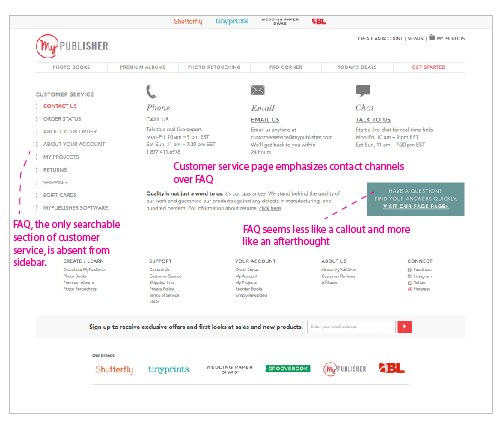
Task: Click the Tiny Prints logo in top bar
Action: (232, 21)
